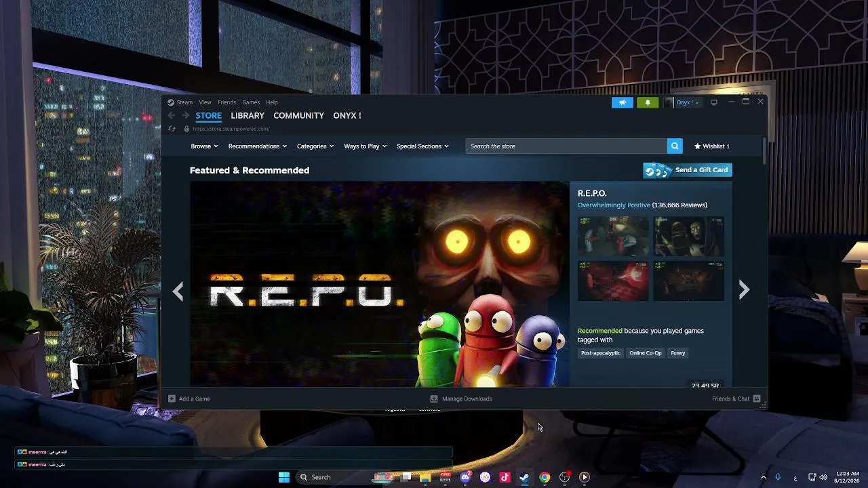Open the taskbar clock and date
The image size is (868, 488).
tap(848, 477)
